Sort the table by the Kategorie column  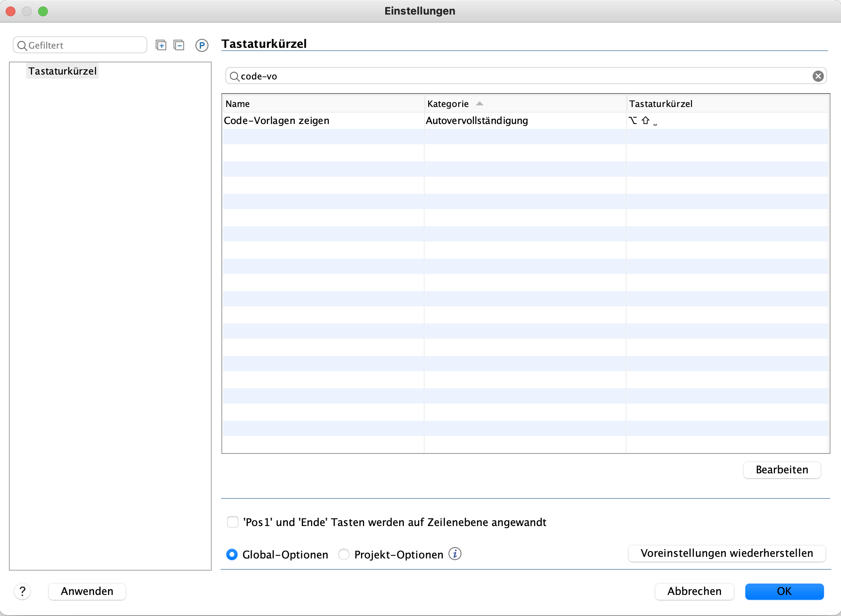(525, 104)
